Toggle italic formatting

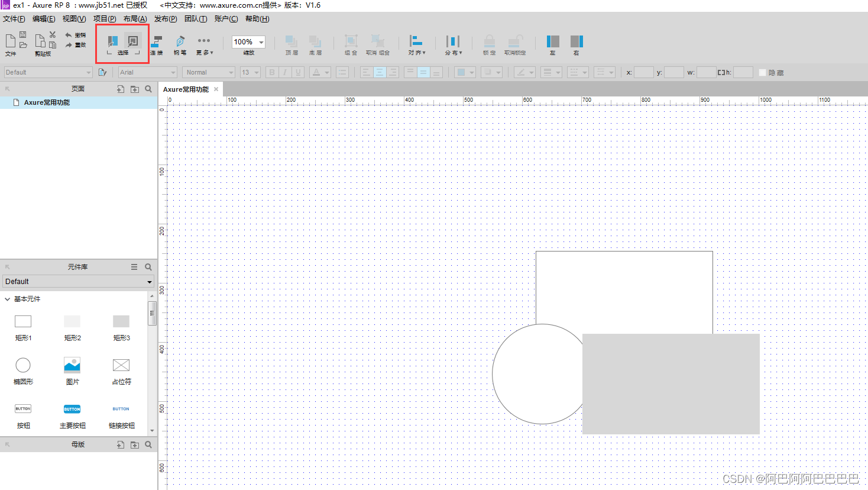click(x=285, y=72)
